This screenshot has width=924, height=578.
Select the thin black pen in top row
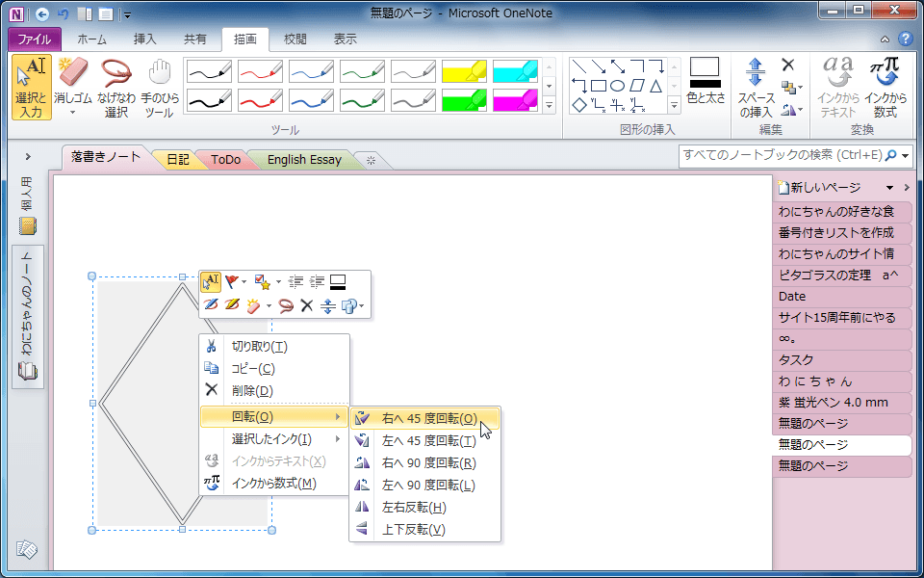[209, 71]
